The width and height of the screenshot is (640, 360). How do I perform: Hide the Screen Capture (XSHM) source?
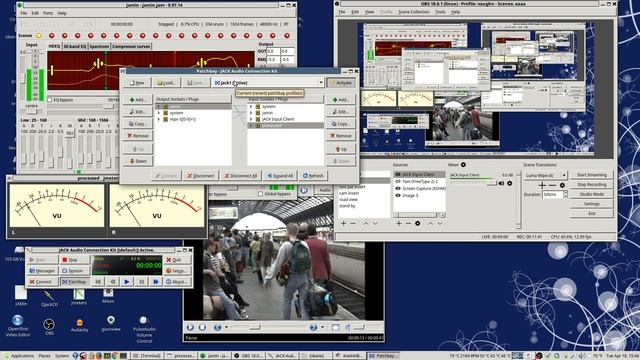[x=398, y=189]
